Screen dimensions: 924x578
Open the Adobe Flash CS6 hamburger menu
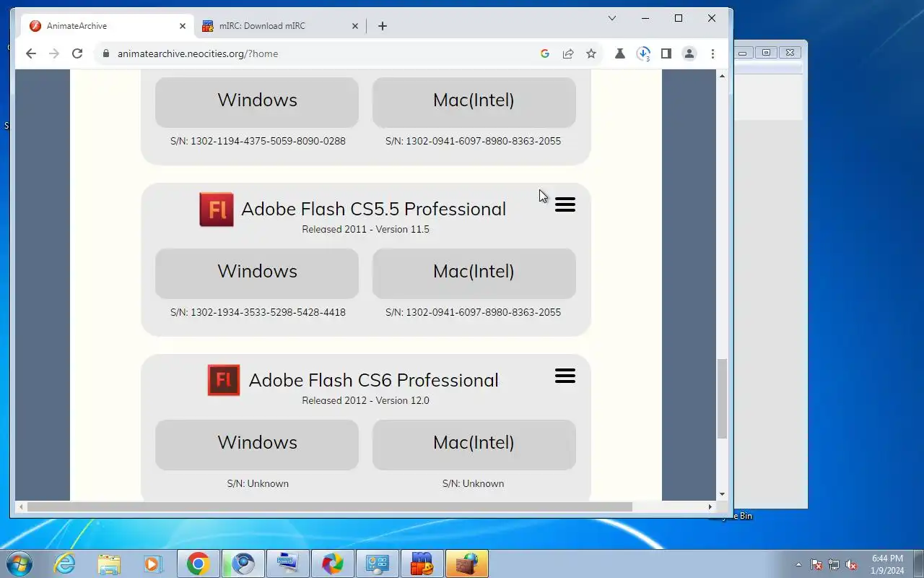[x=565, y=376]
